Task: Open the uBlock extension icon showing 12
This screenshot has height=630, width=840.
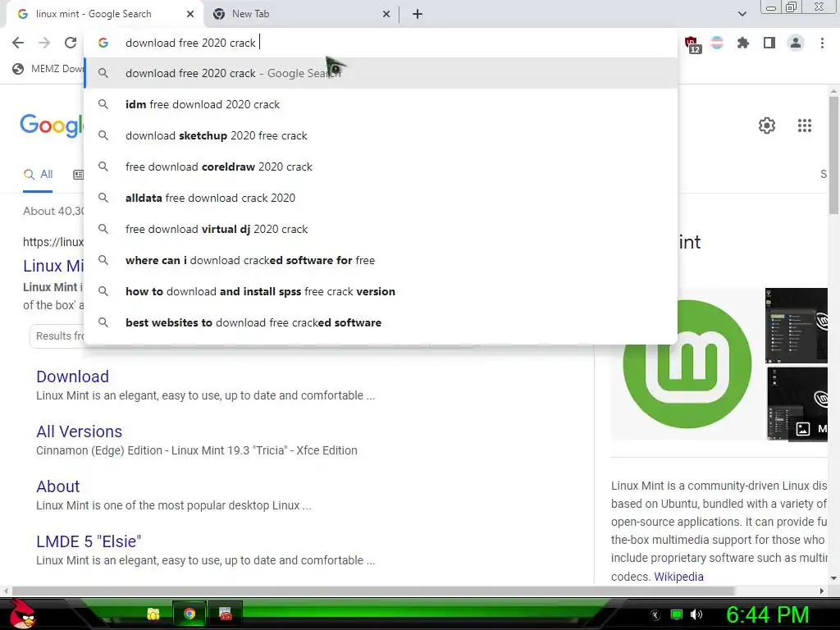Action: click(692, 44)
